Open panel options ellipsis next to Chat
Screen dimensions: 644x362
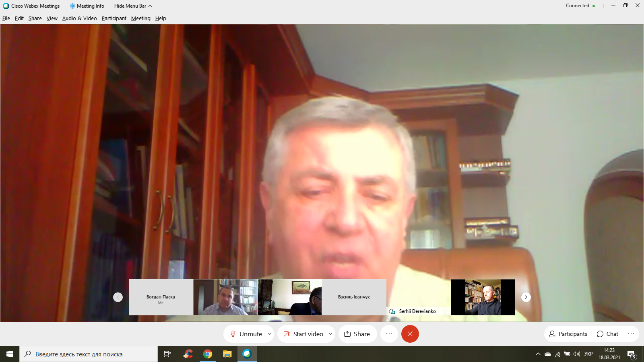[x=631, y=334]
